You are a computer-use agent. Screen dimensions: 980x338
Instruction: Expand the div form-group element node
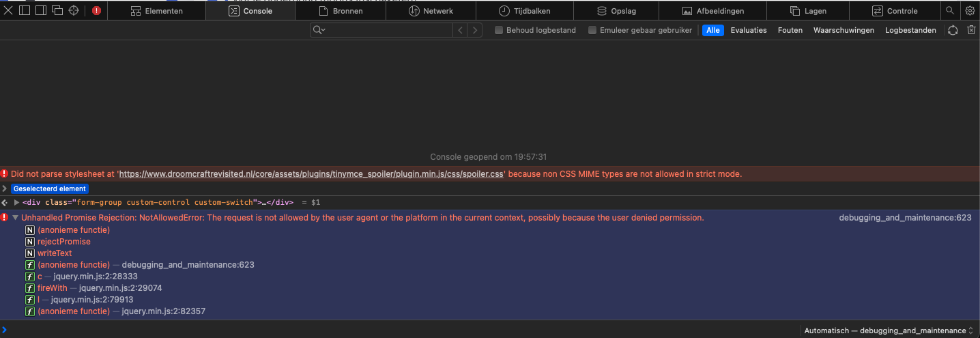(x=17, y=202)
